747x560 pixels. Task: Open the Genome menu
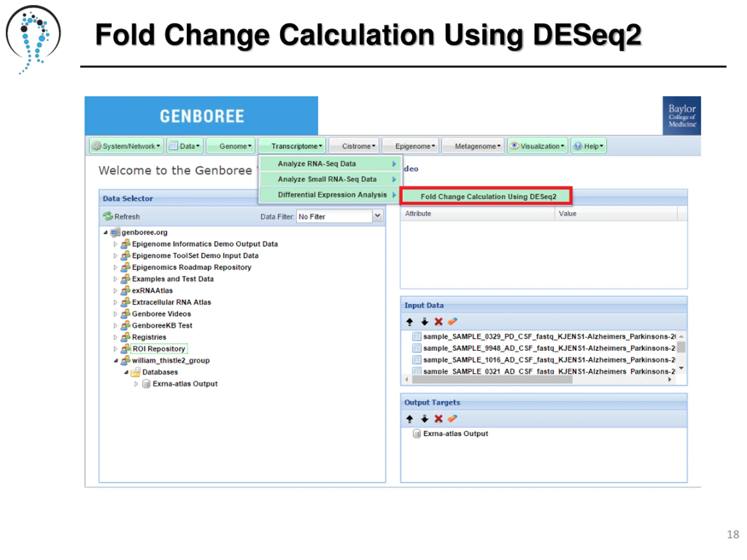(x=231, y=146)
